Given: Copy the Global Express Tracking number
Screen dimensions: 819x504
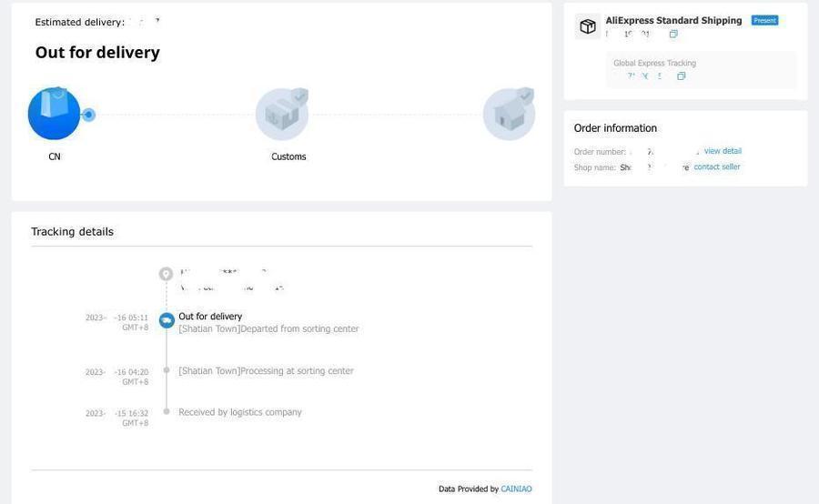Looking at the screenshot, I should 681,76.
